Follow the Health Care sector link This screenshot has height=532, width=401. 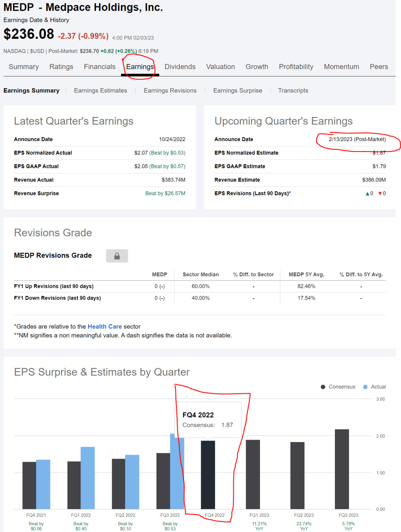pos(105,326)
